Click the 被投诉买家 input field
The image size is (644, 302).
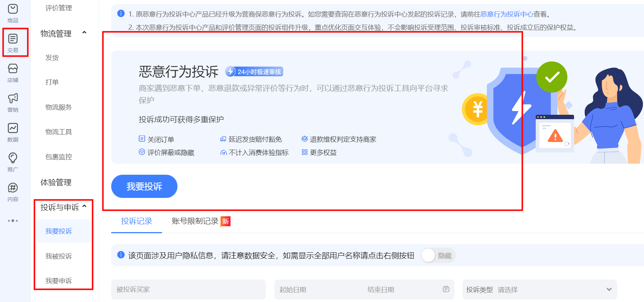pos(188,289)
